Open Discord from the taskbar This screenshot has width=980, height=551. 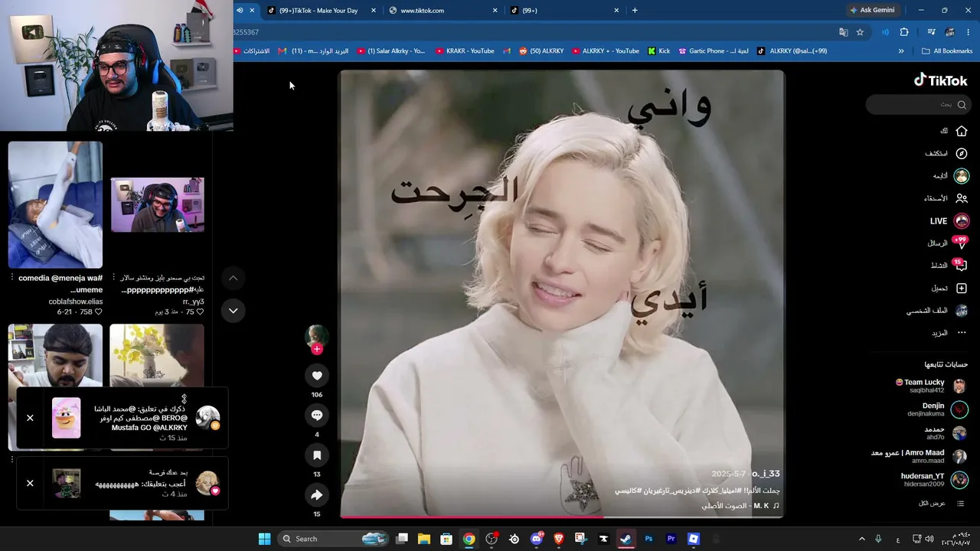pyautogui.click(x=537, y=539)
